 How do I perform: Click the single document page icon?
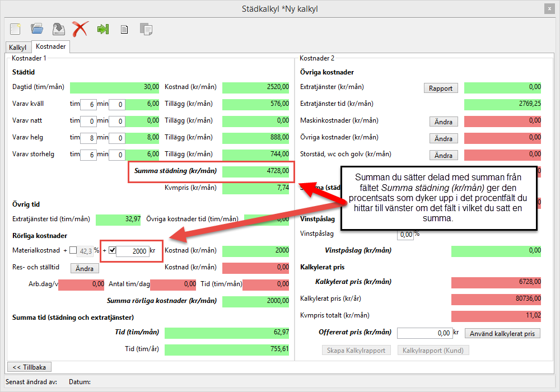124,29
